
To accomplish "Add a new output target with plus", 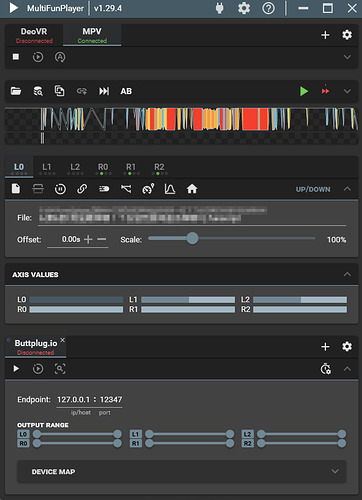I will coord(325,347).
